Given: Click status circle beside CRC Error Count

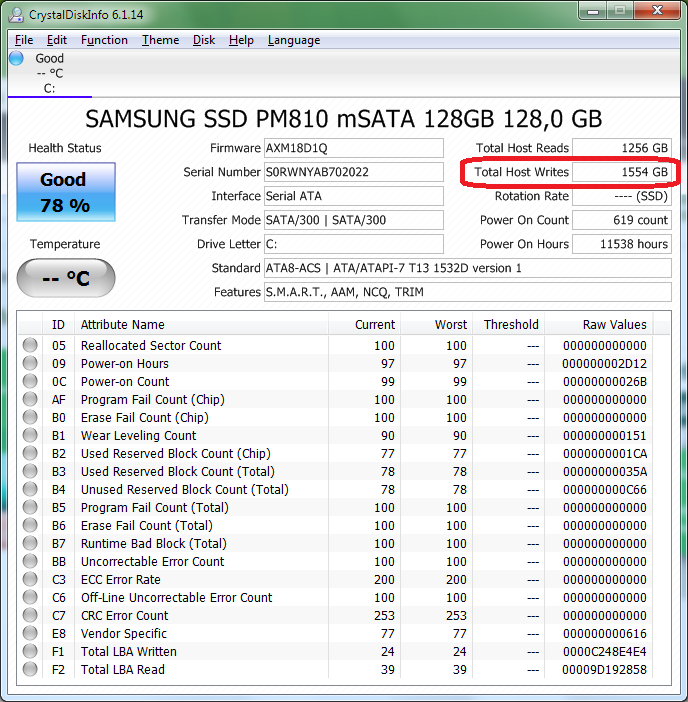Looking at the screenshot, I should [31, 616].
